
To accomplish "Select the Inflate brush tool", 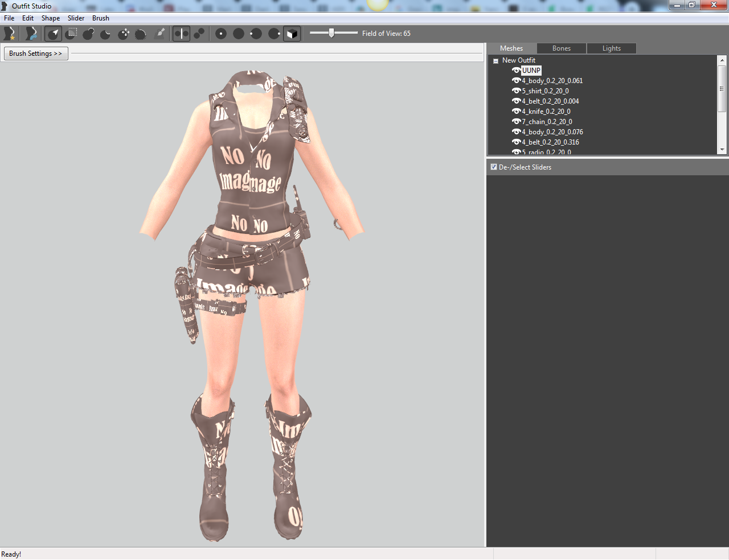I will (88, 34).
